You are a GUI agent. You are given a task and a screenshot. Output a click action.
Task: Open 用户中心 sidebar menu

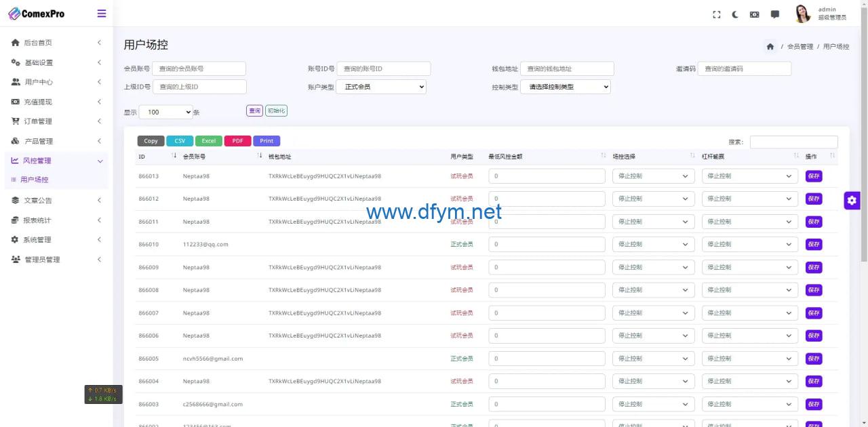56,82
